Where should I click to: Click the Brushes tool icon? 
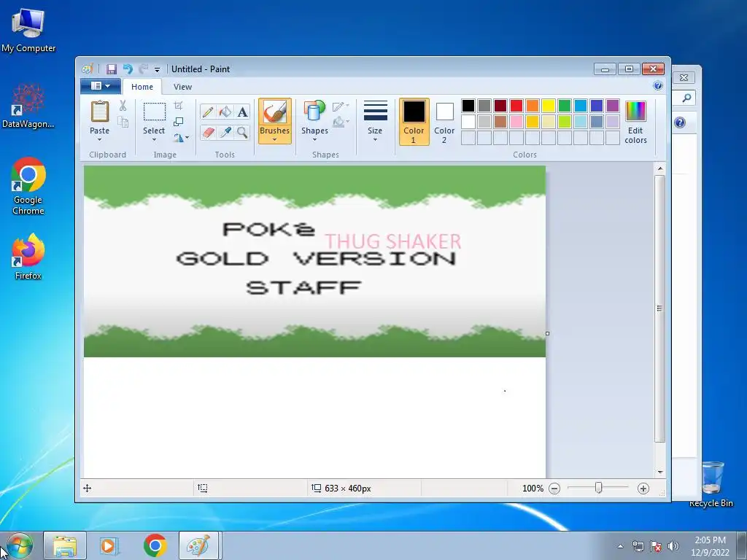point(275,112)
